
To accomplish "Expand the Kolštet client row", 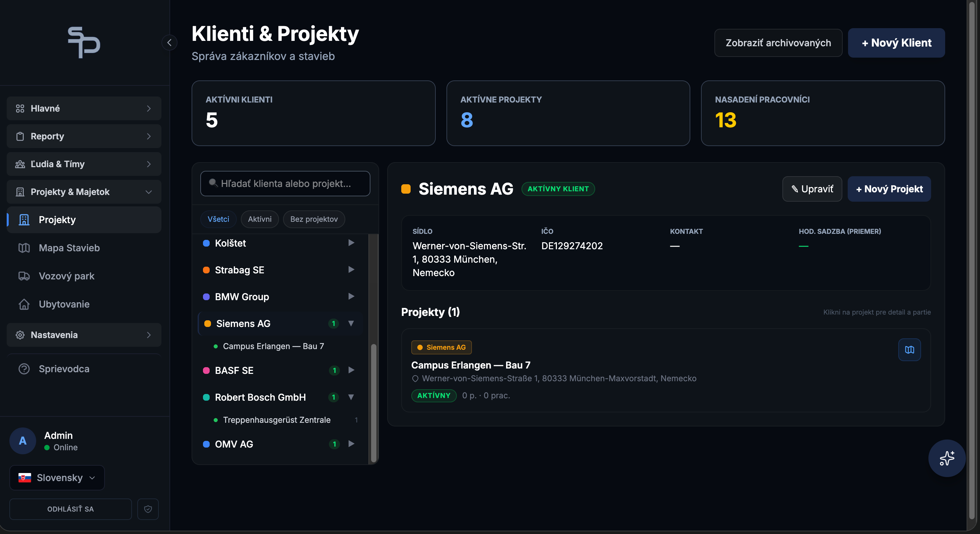I will click(351, 243).
